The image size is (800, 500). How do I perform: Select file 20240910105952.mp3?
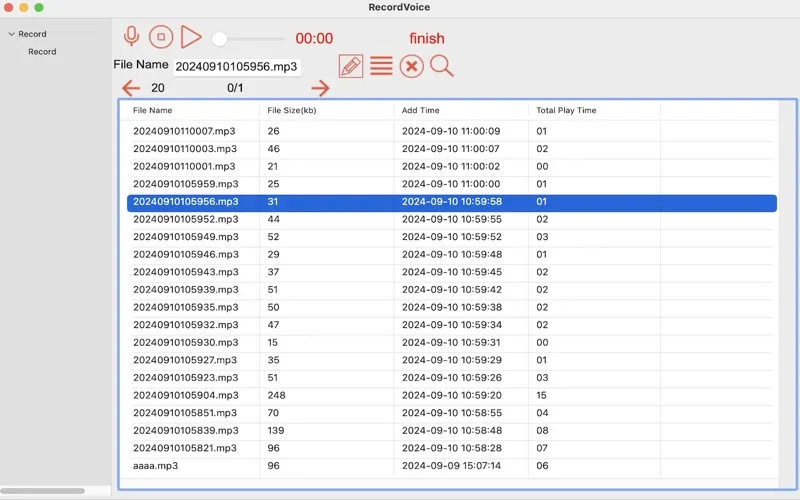(x=186, y=219)
